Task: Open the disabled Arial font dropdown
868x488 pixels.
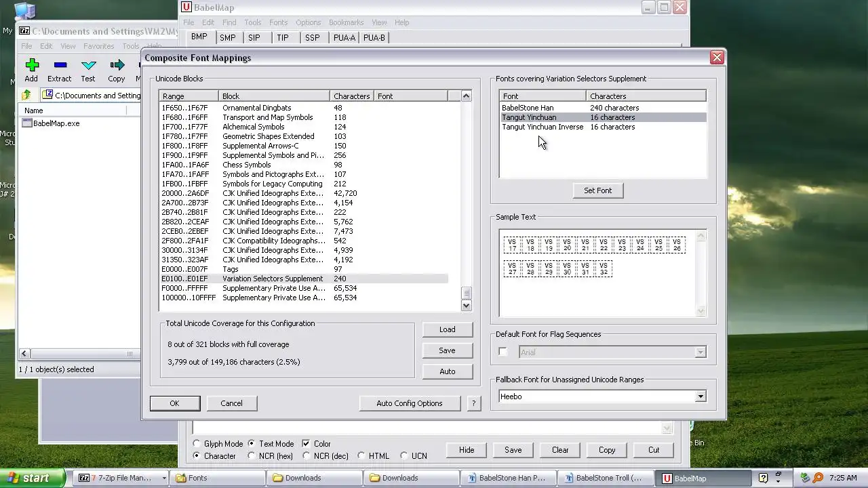Action: (x=700, y=352)
